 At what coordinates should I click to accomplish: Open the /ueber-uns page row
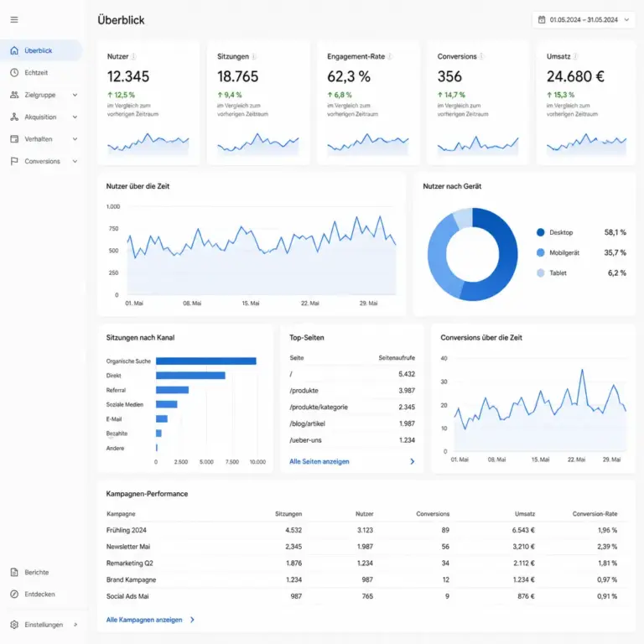352,440
